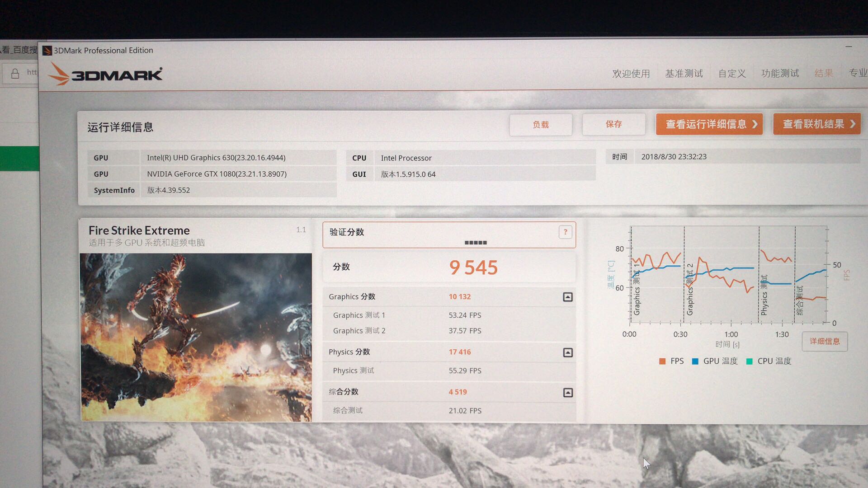Click the 3DMark title bar app icon
This screenshot has height=488, width=868.
pyautogui.click(x=47, y=51)
